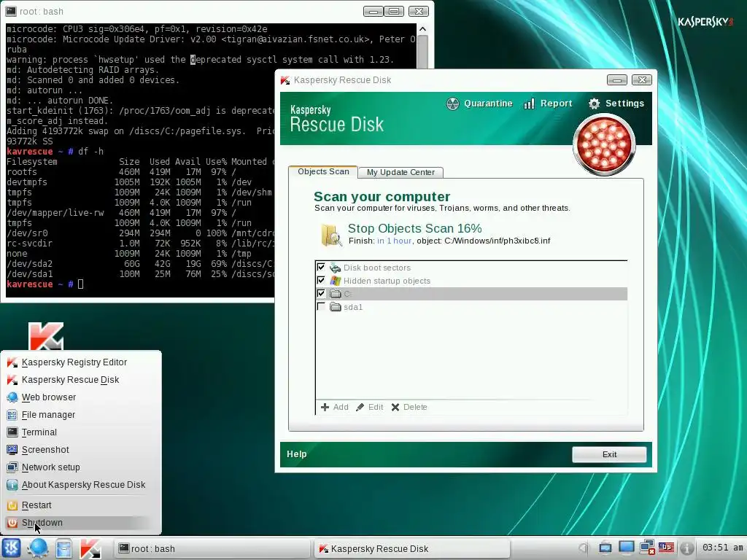Uncheck the C: drive checkbox
747x560 pixels.
click(x=321, y=293)
